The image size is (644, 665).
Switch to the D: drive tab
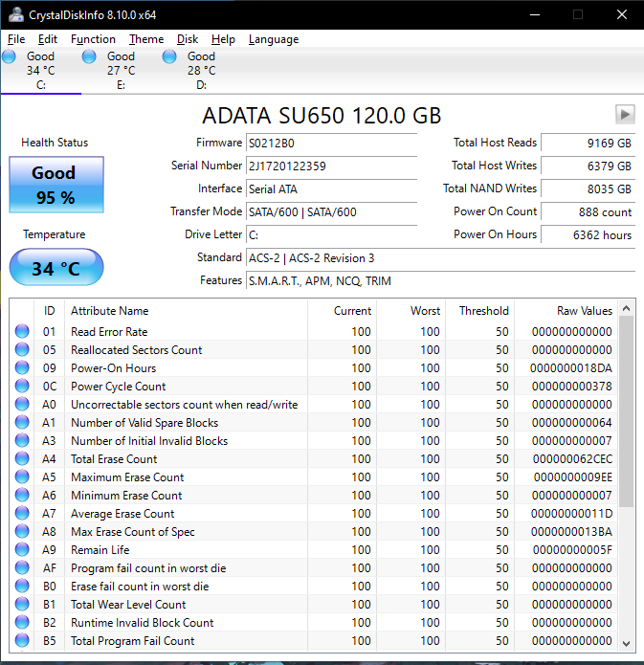(202, 71)
